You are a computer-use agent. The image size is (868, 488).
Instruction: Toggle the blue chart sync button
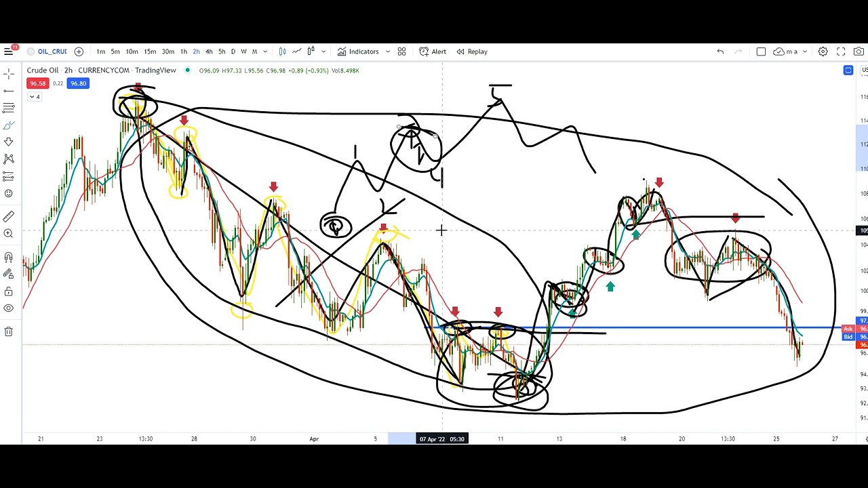pos(848,70)
